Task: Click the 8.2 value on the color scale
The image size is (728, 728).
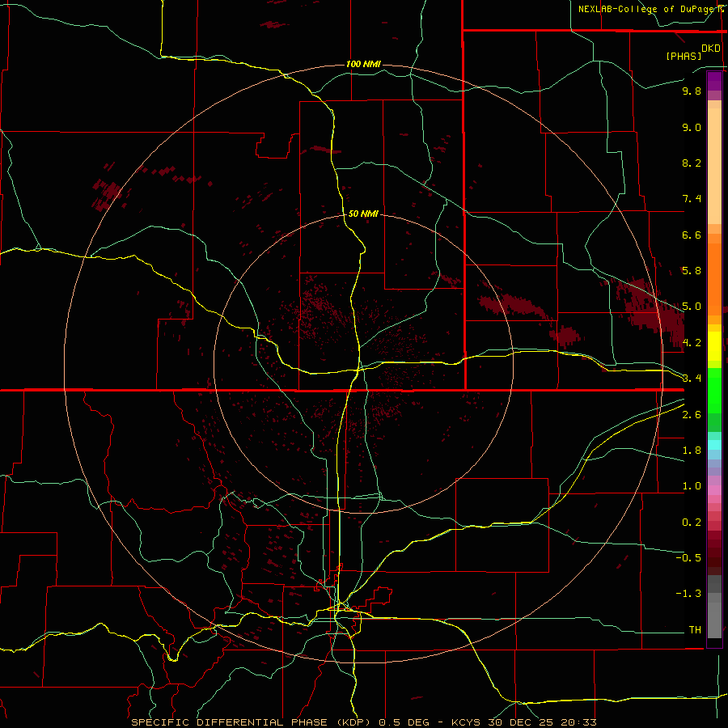Action: [x=692, y=163]
